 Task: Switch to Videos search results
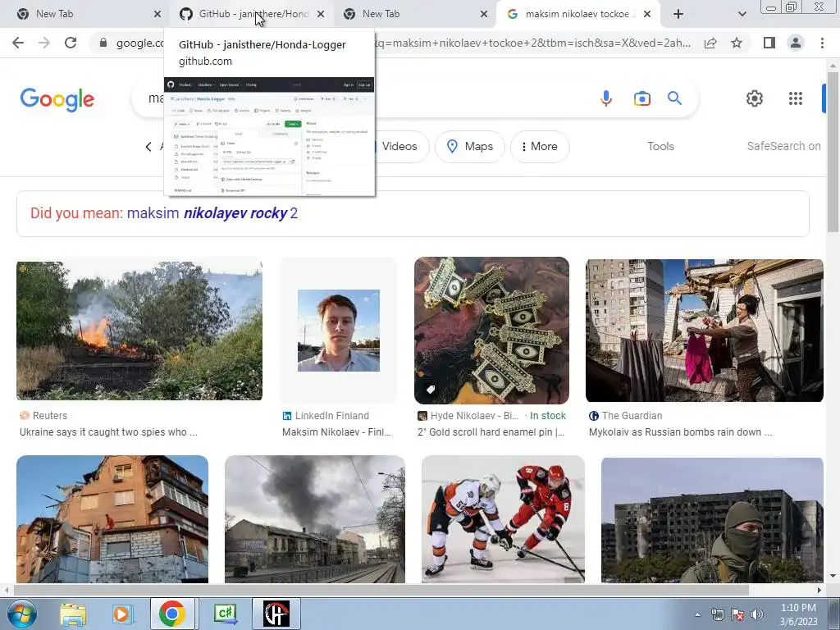click(400, 146)
